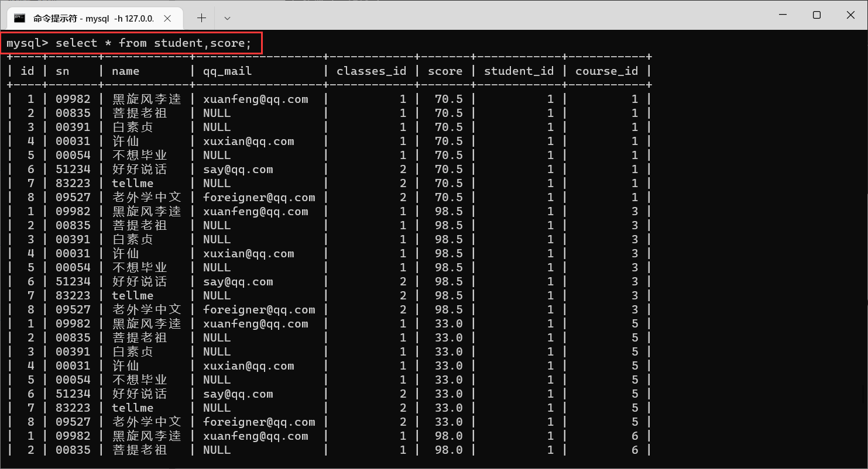Click 菩提老祖 in the 33.0 score row

pyautogui.click(x=140, y=337)
